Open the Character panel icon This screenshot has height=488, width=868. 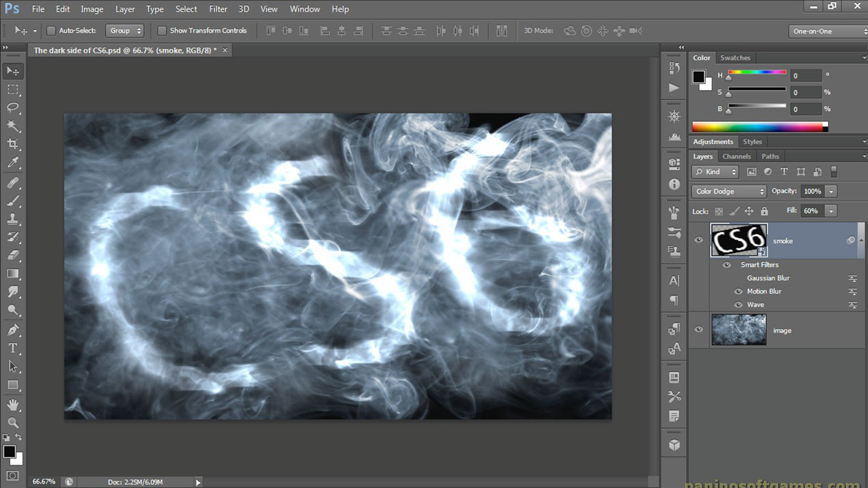tap(674, 280)
